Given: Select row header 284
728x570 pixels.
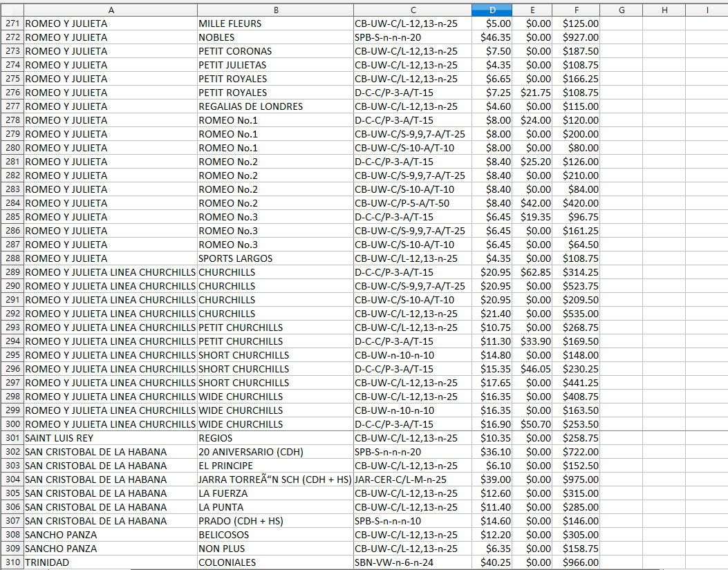Looking at the screenshot, I should click(x=12, y=203).
